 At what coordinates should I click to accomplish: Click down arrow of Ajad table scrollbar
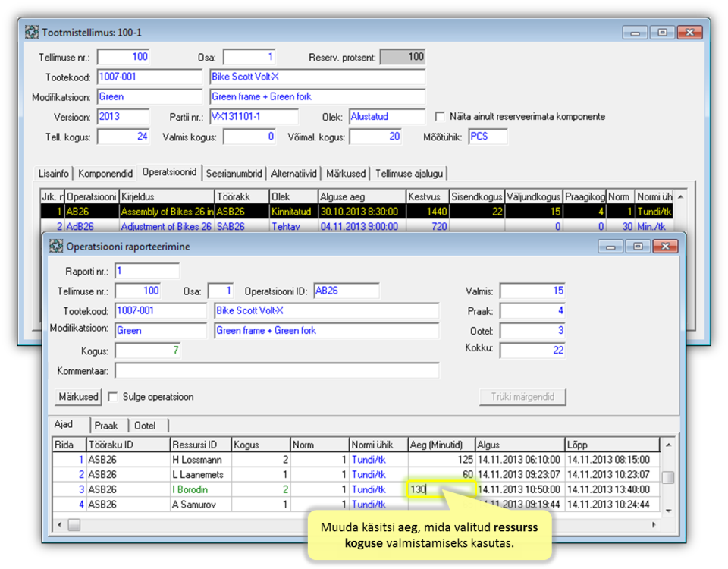tap(668, 511)
